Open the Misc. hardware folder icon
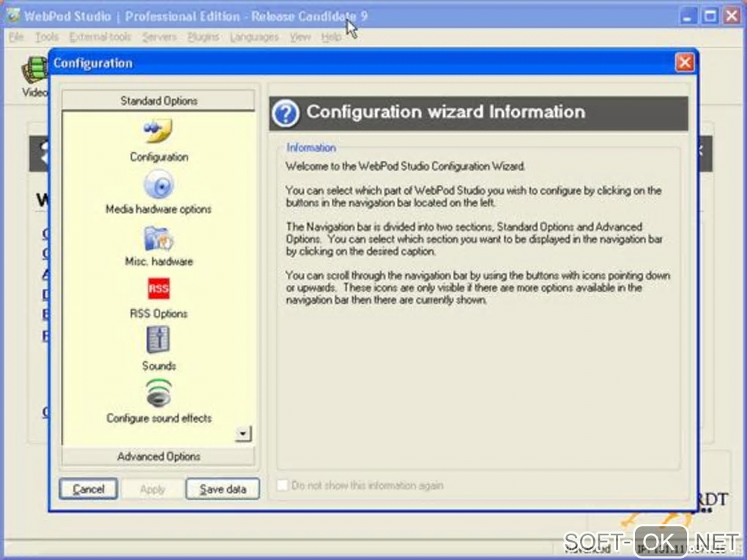The width and height of the screenshot is (747, 560). [159, 238]
